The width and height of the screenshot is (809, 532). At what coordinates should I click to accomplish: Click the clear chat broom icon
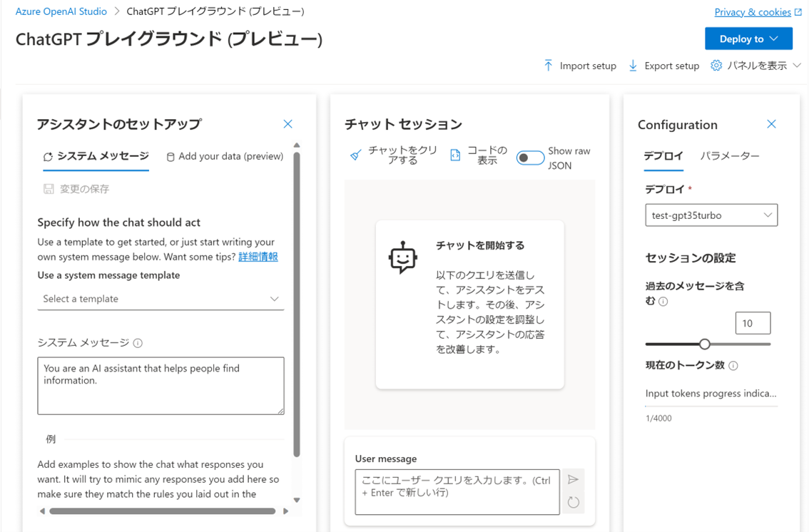click(x=355, y=155)
